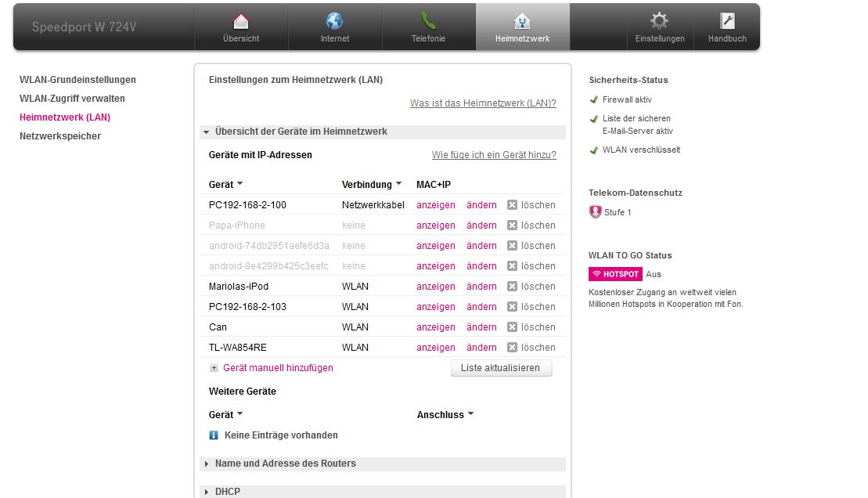Click delete X icon for android-8e4299b425c3eefc
Screen dimensions: 868x498
pyautogui.click(x=512, y=266)
